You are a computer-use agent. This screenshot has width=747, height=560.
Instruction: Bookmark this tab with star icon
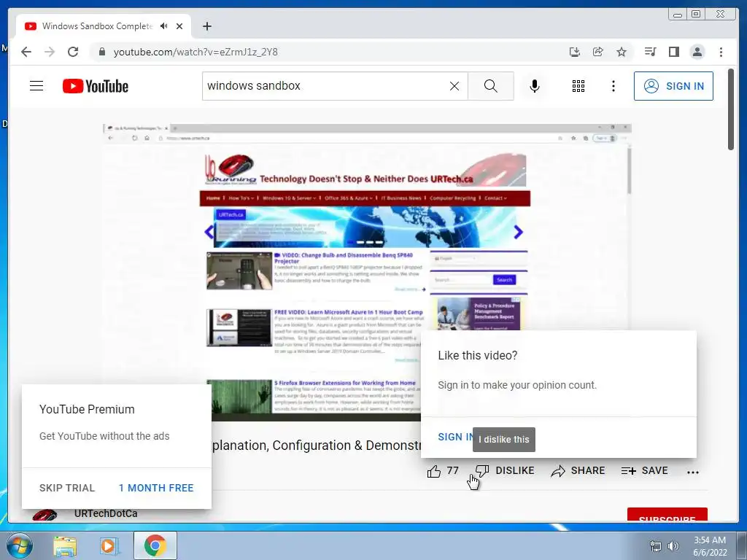pos(622,52)
